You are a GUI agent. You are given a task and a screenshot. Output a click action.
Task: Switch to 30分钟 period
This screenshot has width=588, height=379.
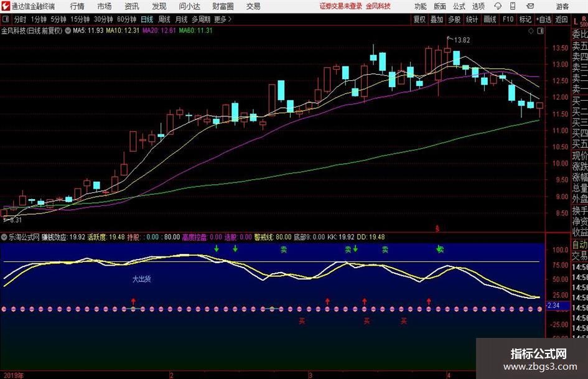(103, 19)
